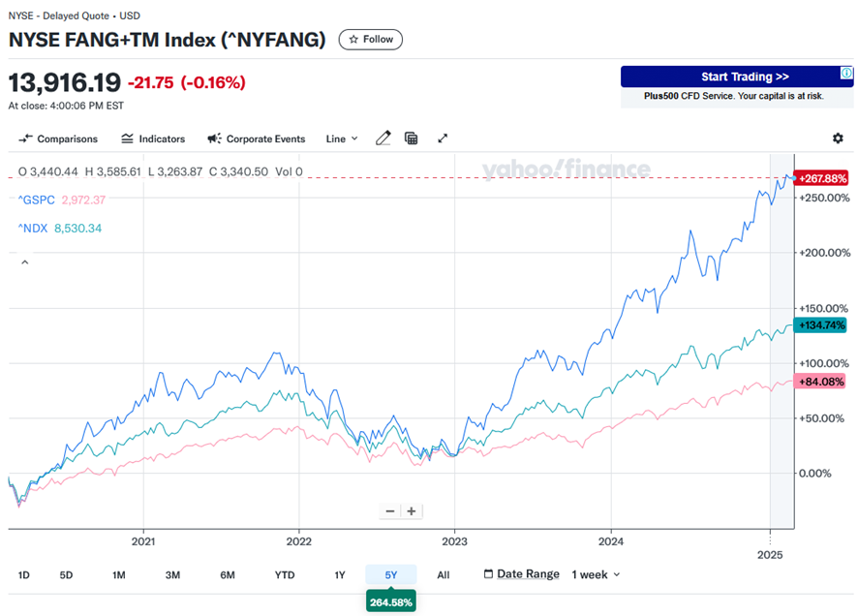Open the 1 week interval dropdown
This screenshot has height=616, width=858.
click(x=596, y=574)
